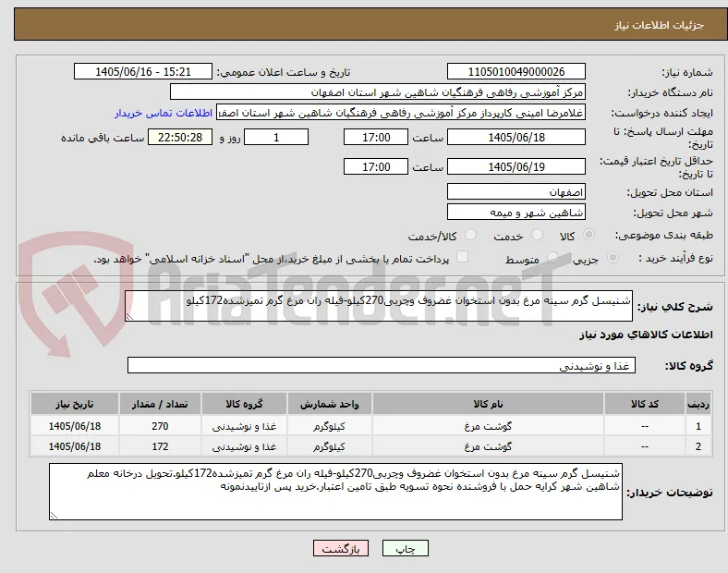Click the remaining time field 22:50:28
728x573 pixels.
click(180, 137)
